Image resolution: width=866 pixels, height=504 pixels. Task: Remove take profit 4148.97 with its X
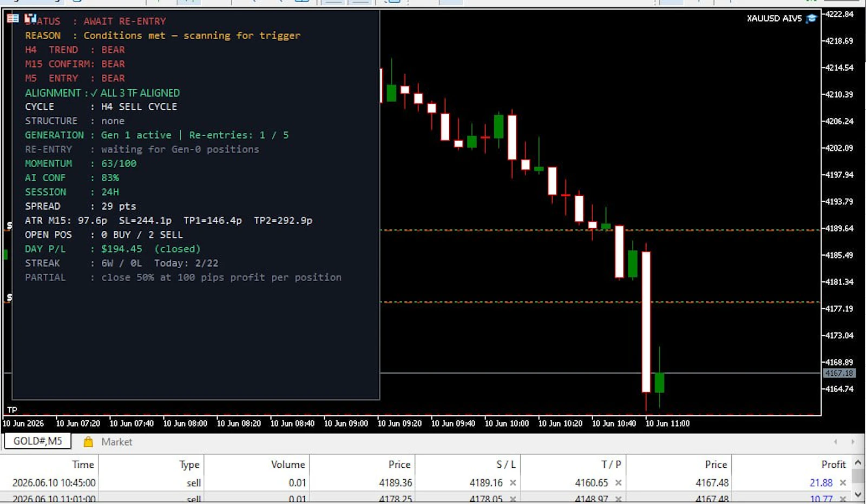(x=618, y=499)
